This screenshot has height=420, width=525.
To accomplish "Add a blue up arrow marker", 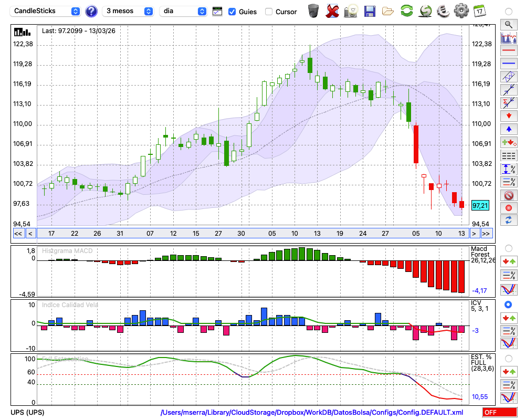I will click(509, 129).
